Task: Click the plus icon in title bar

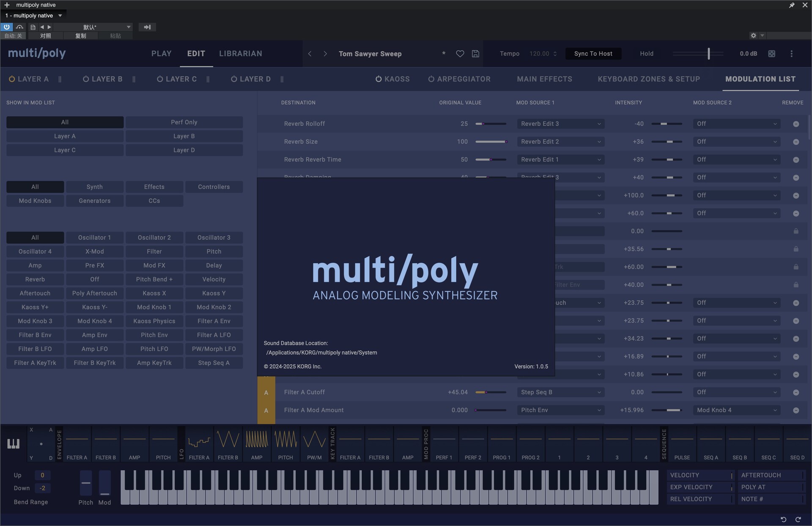Action: point(7,5)
